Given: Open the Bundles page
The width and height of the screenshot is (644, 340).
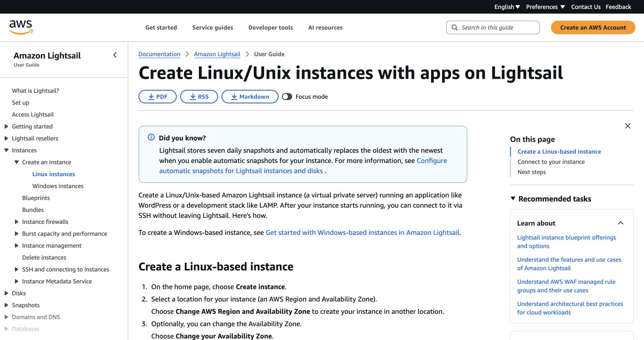Looking at the screenshot, I should tap(33, 210).
